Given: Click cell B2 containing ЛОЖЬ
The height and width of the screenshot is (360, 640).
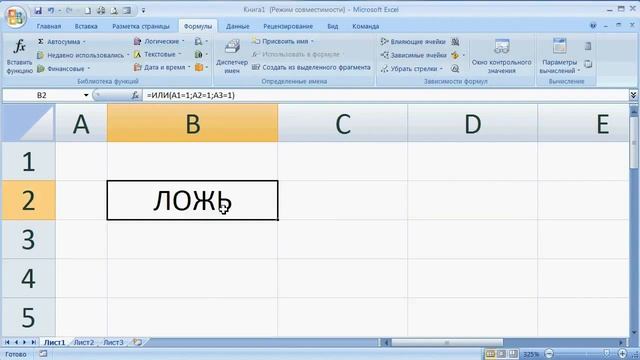Looking at the screenshot, I should [192, 200].
